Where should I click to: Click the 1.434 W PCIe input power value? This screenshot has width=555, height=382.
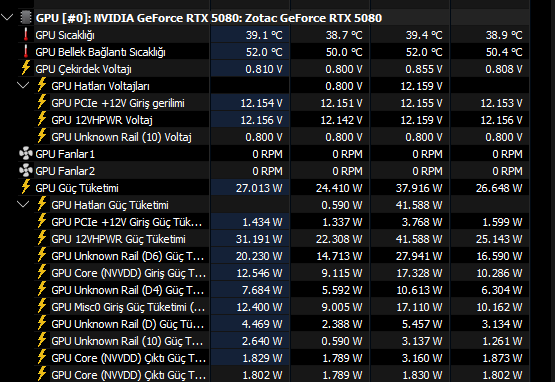point(262,222)
